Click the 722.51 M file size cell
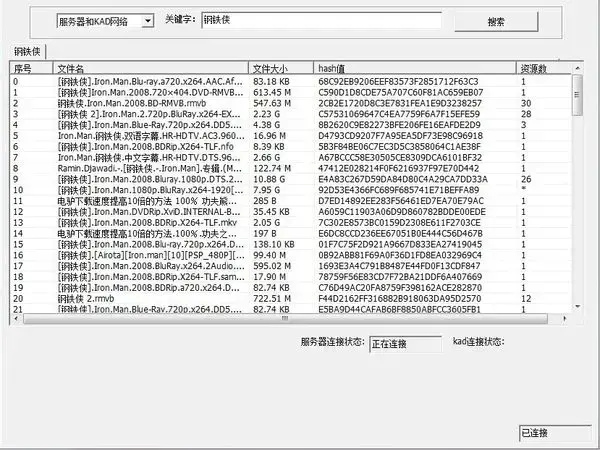The image size is (600, 450). 272,298
